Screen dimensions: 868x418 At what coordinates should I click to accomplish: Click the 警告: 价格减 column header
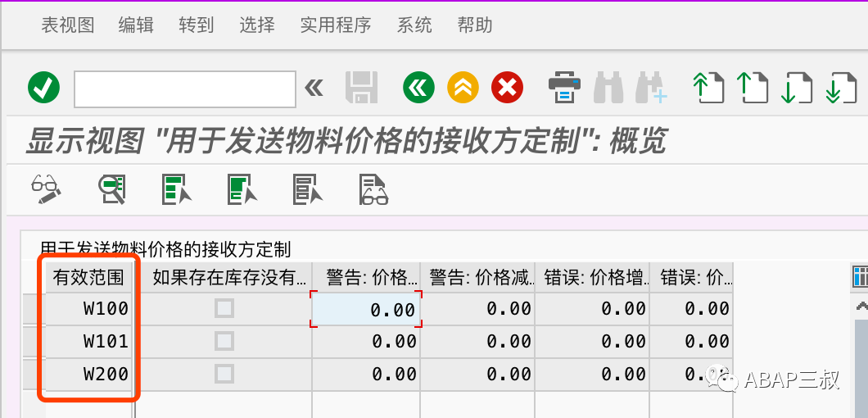(x=477, y=277)
